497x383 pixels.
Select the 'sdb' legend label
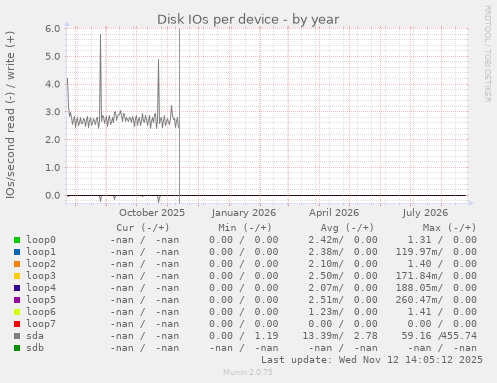(35, 348)
